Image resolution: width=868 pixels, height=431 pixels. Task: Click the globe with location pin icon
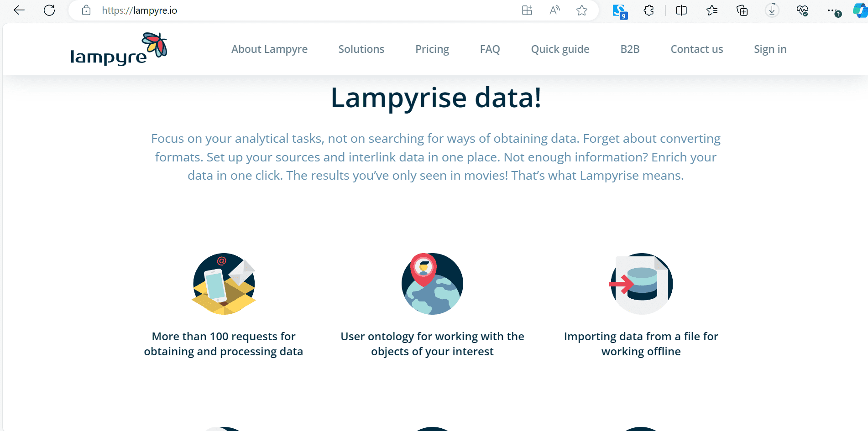432,284
